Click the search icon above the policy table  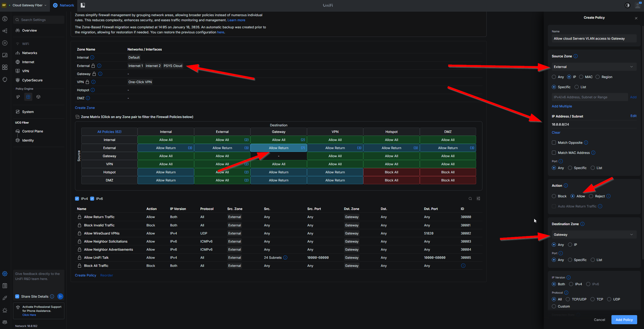(x=470, y=199)
